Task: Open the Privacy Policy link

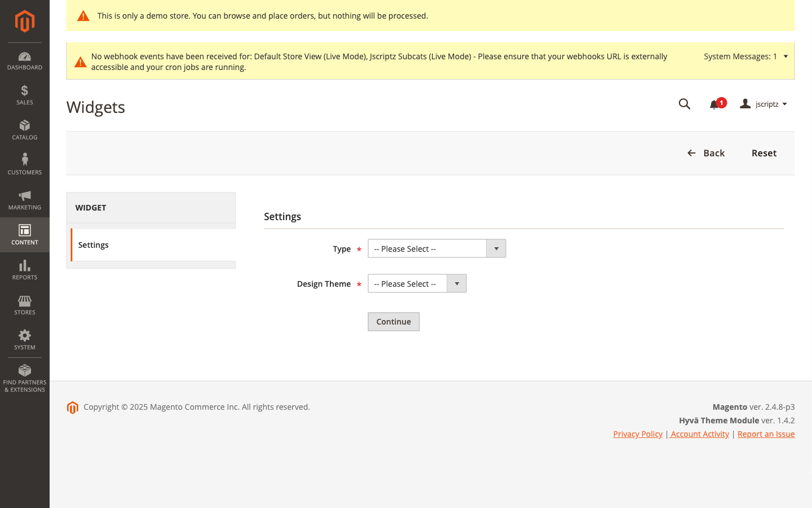Action: [x=637, y=433]
